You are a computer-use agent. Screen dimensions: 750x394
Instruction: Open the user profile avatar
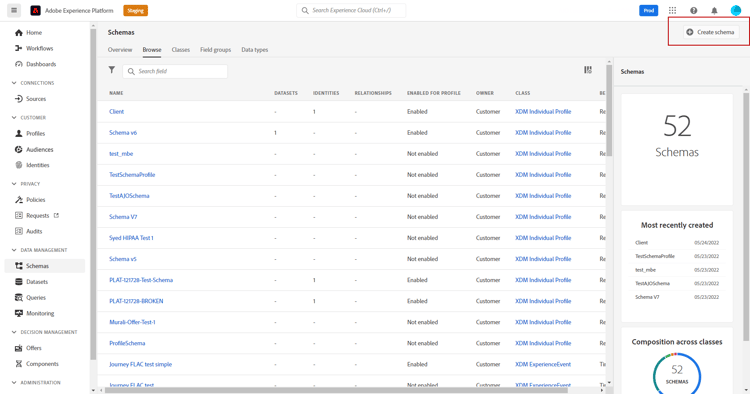tap(736, 10)
